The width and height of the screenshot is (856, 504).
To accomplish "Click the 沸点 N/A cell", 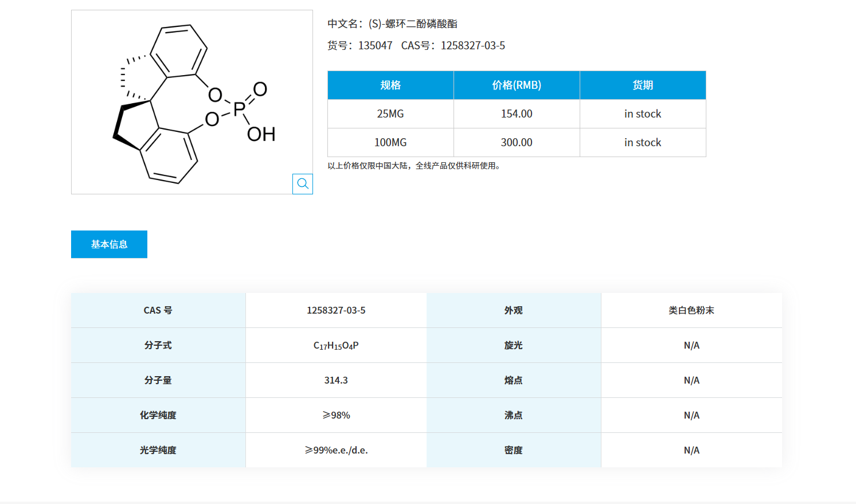I will pos(691,415).
